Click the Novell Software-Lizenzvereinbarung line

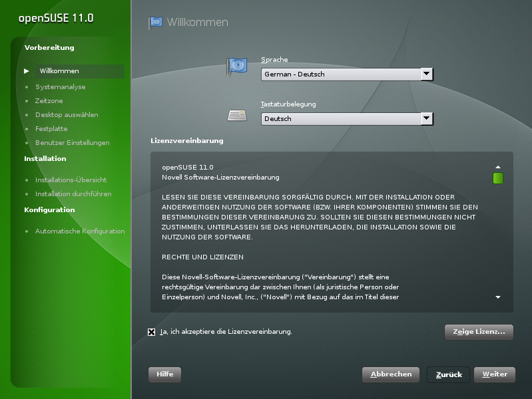(220, 178)
